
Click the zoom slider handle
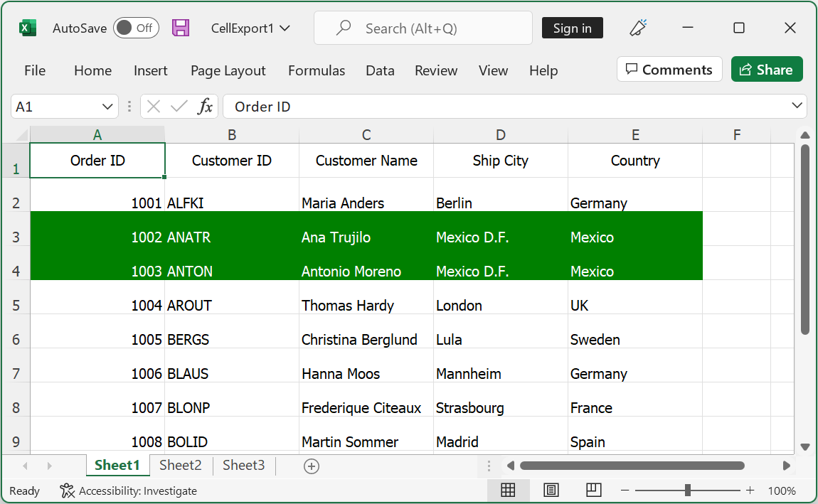(x=688, y=490)
